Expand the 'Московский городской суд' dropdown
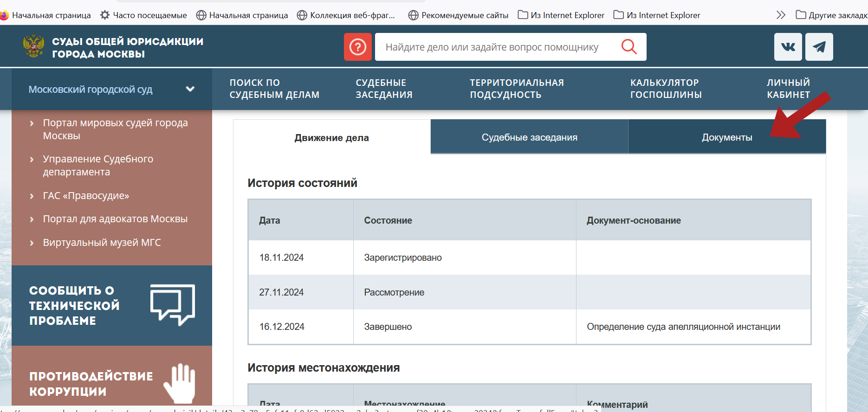 tap(112, 89)
